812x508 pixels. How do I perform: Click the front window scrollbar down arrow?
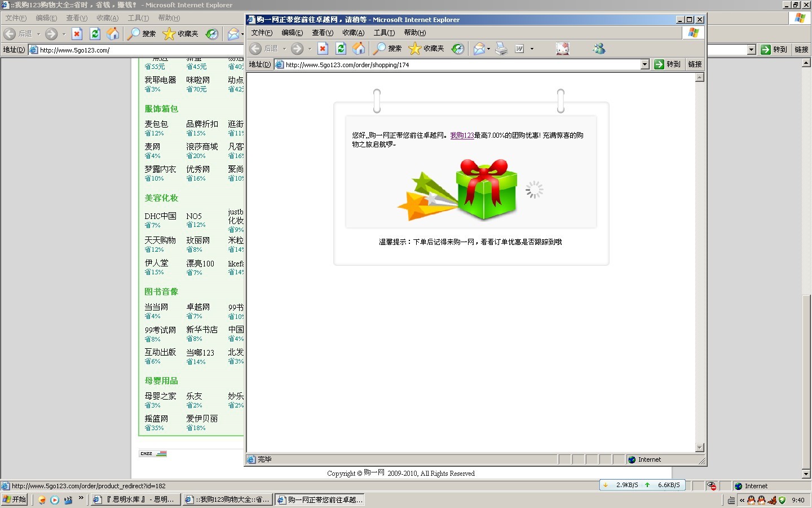tap(699, 448)
